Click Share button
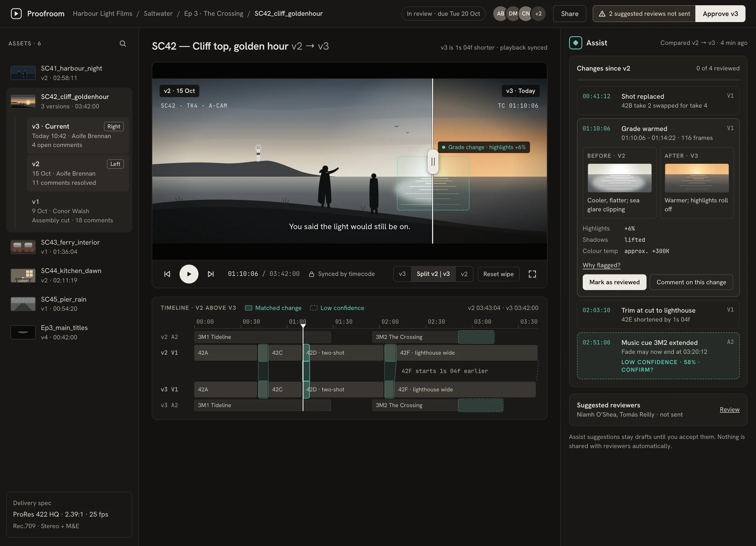Screen dimensions: 756x546 click(569, 14)
